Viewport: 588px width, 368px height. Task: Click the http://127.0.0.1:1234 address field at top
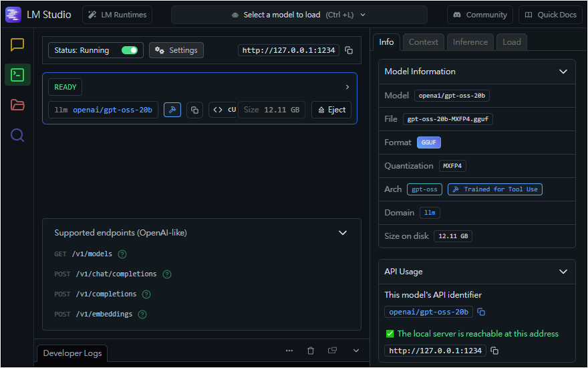289,50
